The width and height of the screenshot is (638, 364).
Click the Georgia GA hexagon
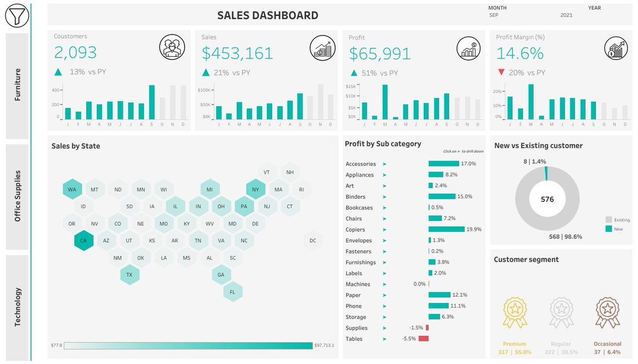coord(221,275)
